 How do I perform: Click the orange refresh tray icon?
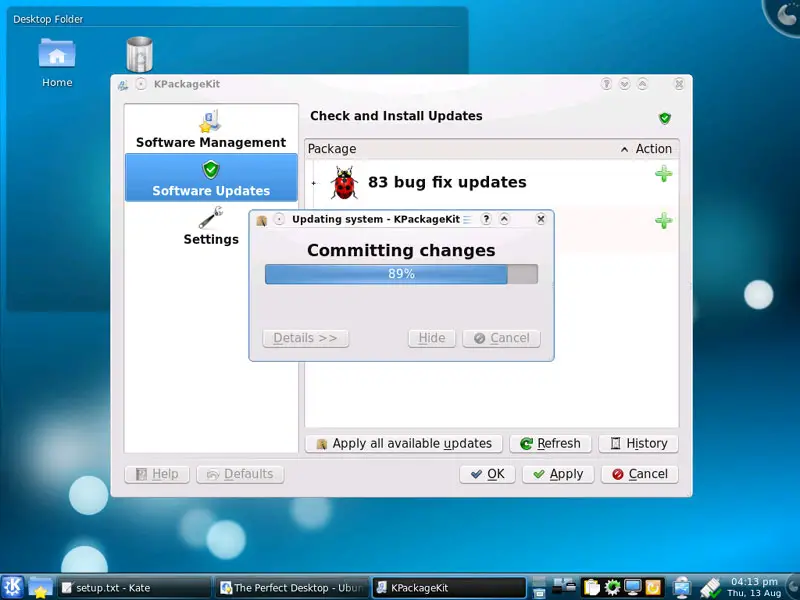(653, 587)
